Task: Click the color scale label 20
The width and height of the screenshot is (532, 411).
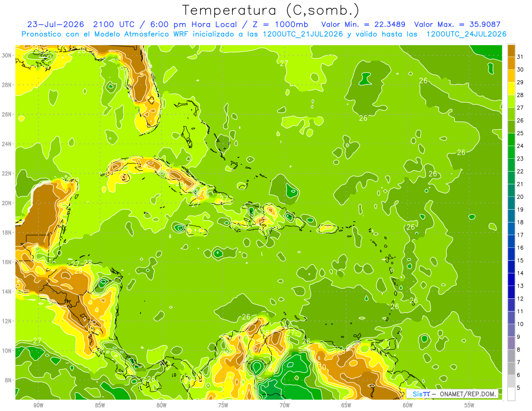Action: [520, 197]
